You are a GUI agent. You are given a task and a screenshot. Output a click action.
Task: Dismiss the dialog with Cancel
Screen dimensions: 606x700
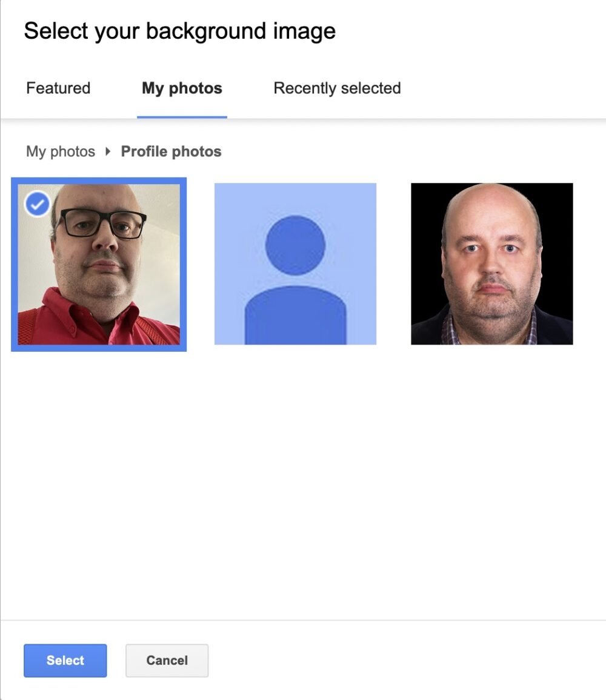[167, 660]
